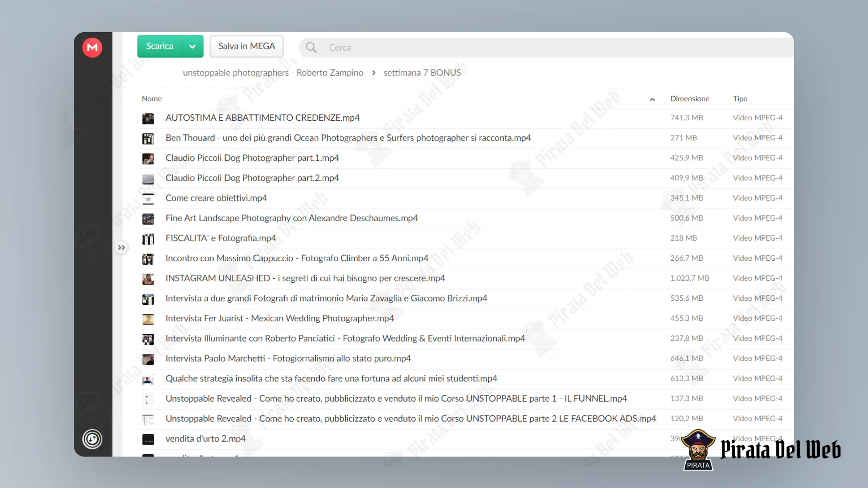Select Intervista Illuminante con Roberto Panciatici file
The image size is (868, 488).
click(345, 338)
